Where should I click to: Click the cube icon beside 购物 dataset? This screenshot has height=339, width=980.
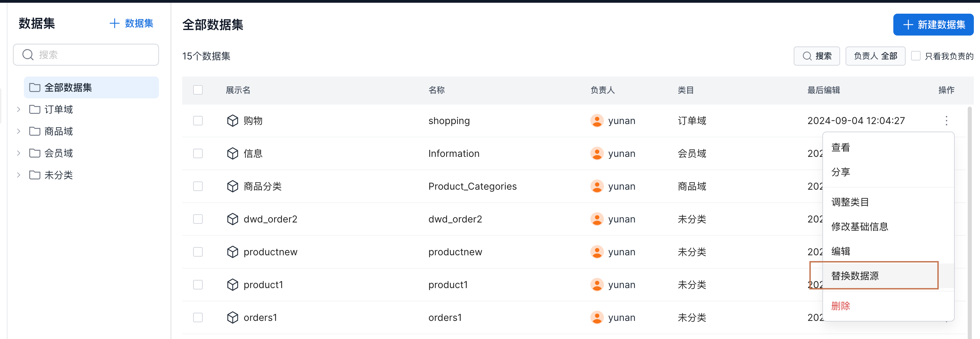(x=232, y=121)
